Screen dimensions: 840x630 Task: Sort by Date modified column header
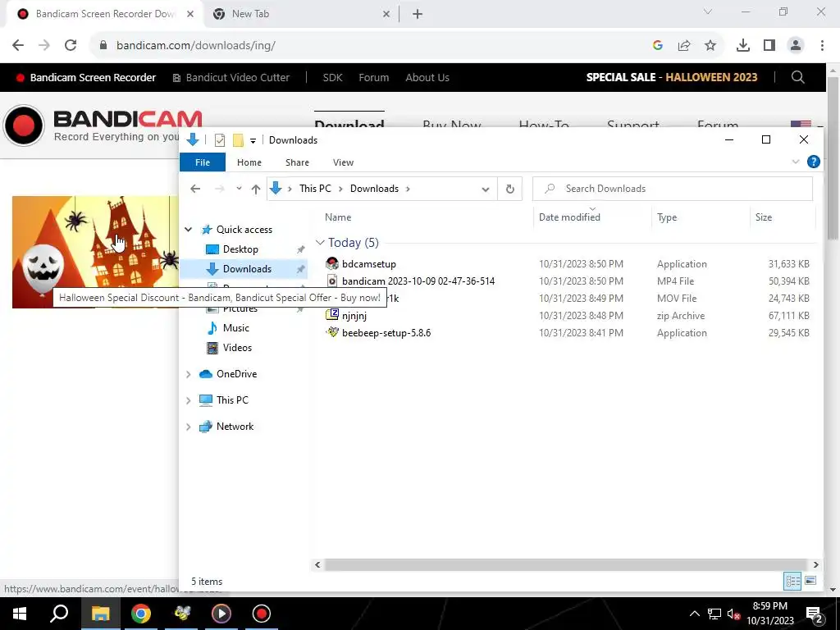tap(569, 217)
